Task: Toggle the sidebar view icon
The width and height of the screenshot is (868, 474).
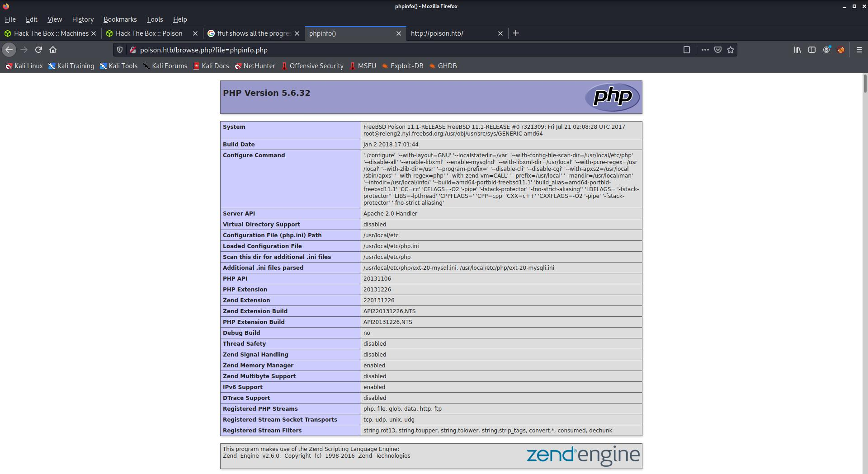Action: pos(812,50)
